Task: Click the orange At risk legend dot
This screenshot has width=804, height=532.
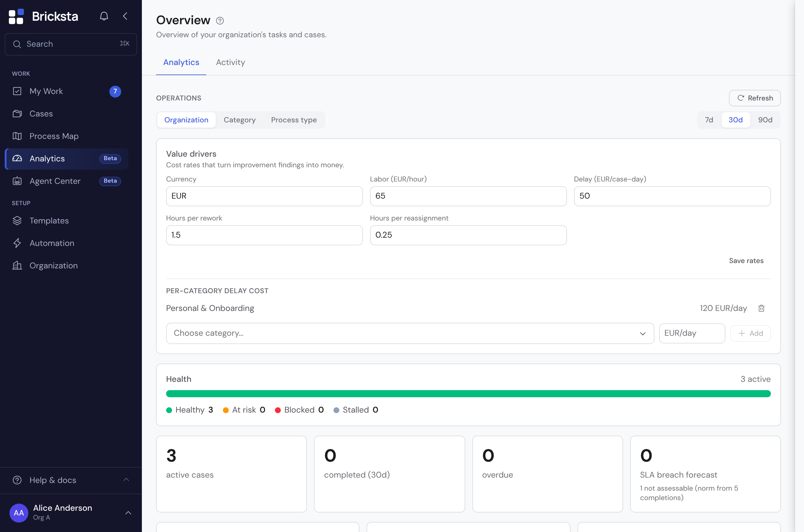Action: tap(226, 410)
